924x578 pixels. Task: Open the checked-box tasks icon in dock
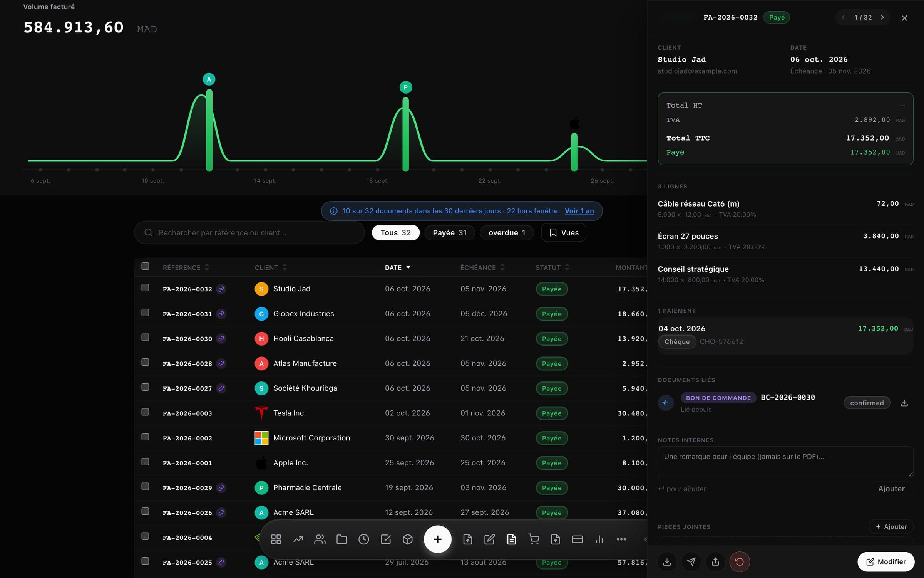tap(385, 539)
